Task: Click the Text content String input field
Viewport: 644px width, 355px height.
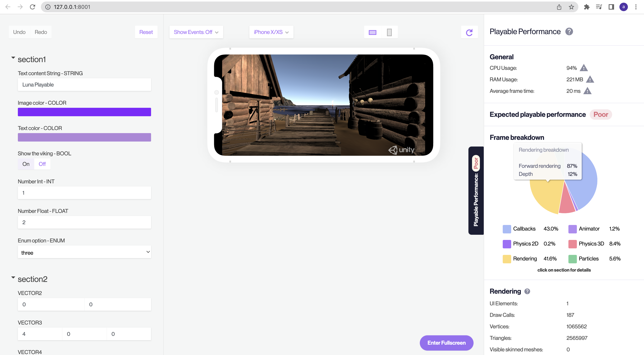Action: pyautogui.click(x=84, y=85)
